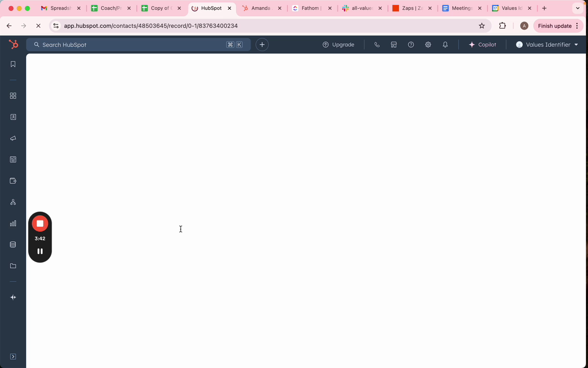Screen dimensions: 588x368
Task: Stop the screen recording
Action: pyautogui.click(x=40, y=223)
